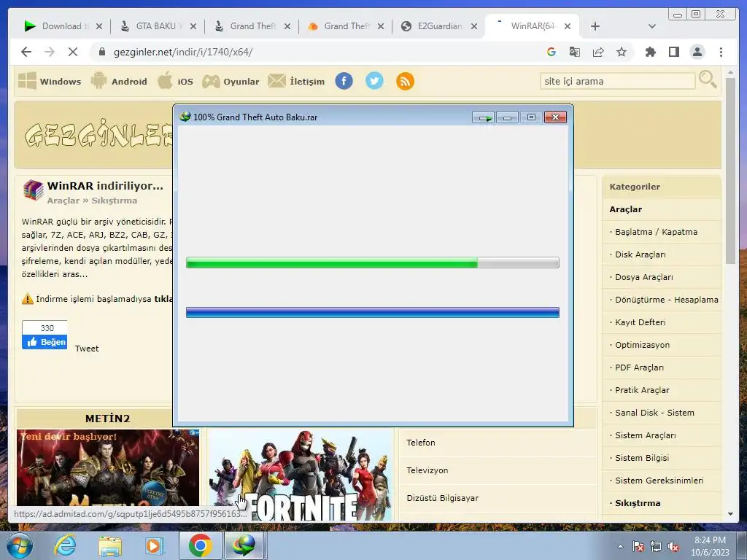Open Windows Explorer from the taskbar
The width and height of the screenshot is (747, 560).
[x=110, y=545]
